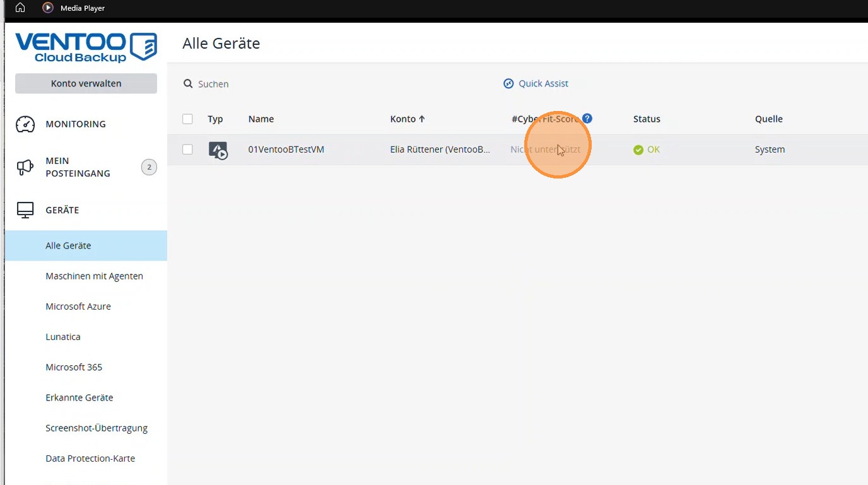Image resolution: width=868 pixels, height=485 pixels.
Task: Sort by the Name column header
Action: pos(261,119)
